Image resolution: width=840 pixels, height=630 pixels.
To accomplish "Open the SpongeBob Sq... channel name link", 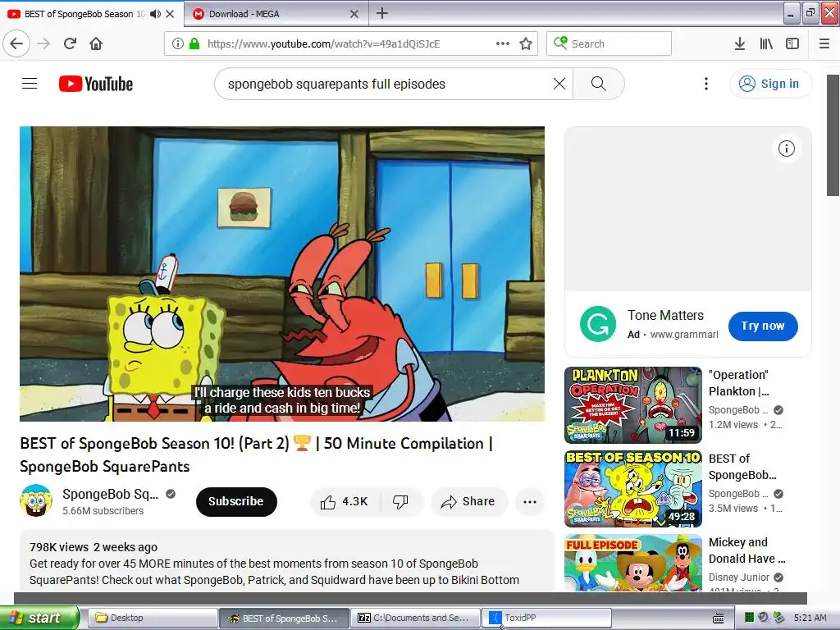I will 110,494.
